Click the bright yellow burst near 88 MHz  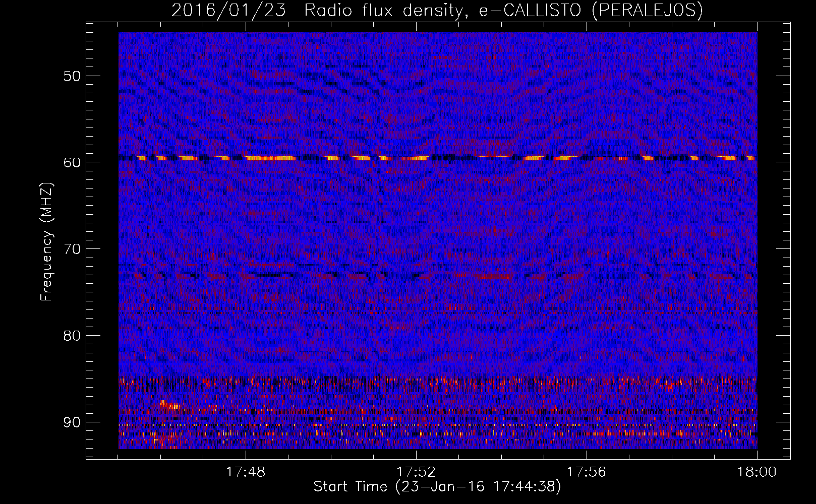pos(169,405)
